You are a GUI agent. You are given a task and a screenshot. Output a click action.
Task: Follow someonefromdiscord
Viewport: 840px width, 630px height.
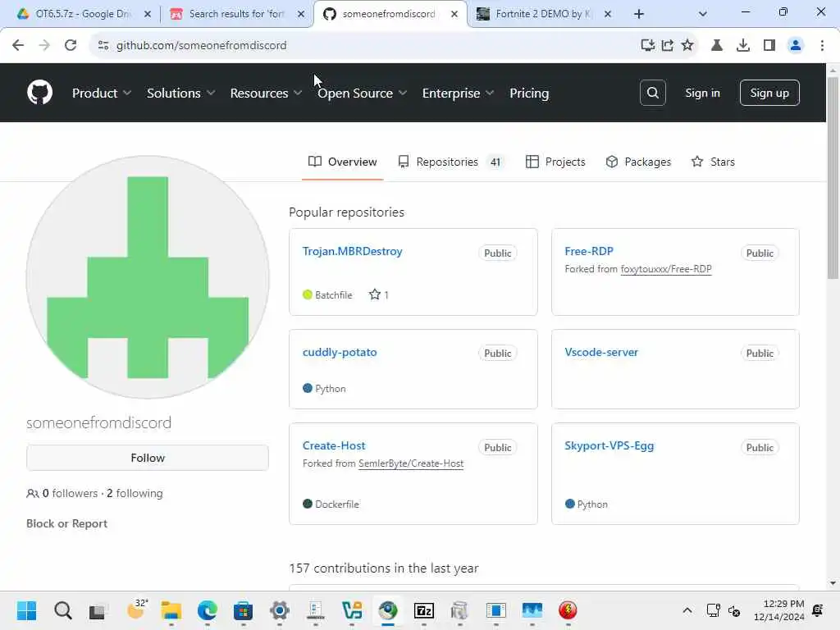click(148, 458)
